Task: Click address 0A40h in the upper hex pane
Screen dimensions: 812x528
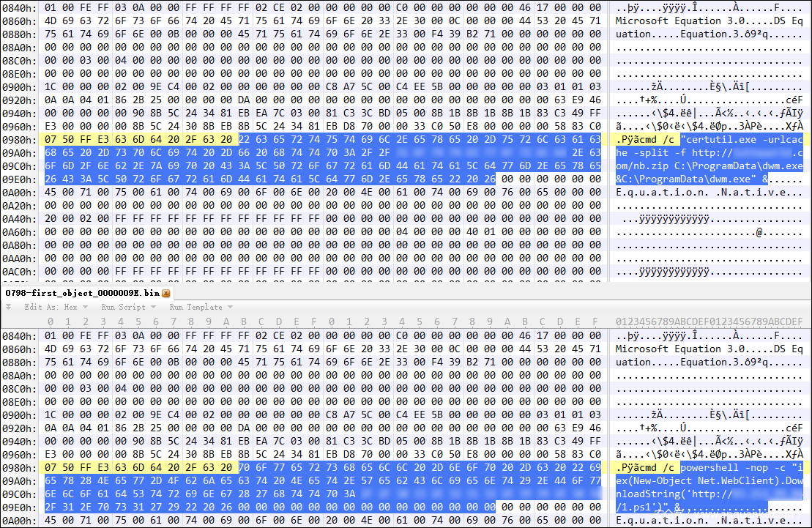Action: pos(19,218)
